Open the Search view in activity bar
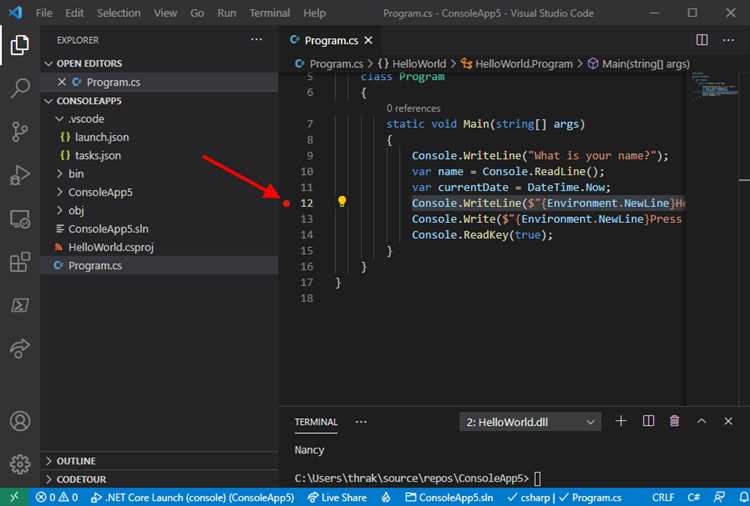Screen dimensions: 750x506 coord(20,88)
